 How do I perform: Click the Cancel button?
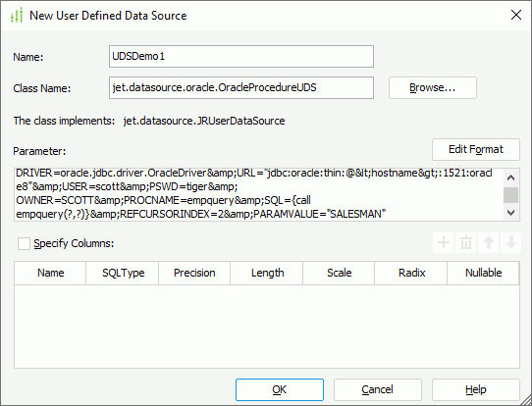(x=378, y=389)
